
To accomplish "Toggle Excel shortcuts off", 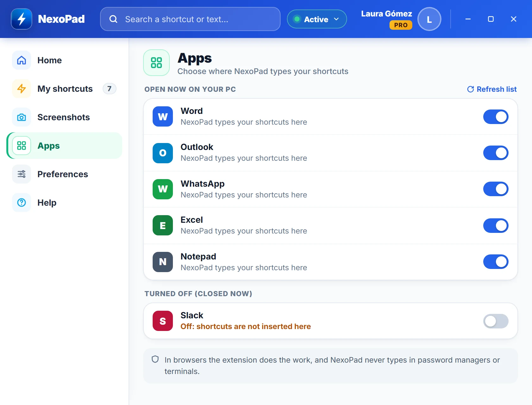I will coord(496,226).
